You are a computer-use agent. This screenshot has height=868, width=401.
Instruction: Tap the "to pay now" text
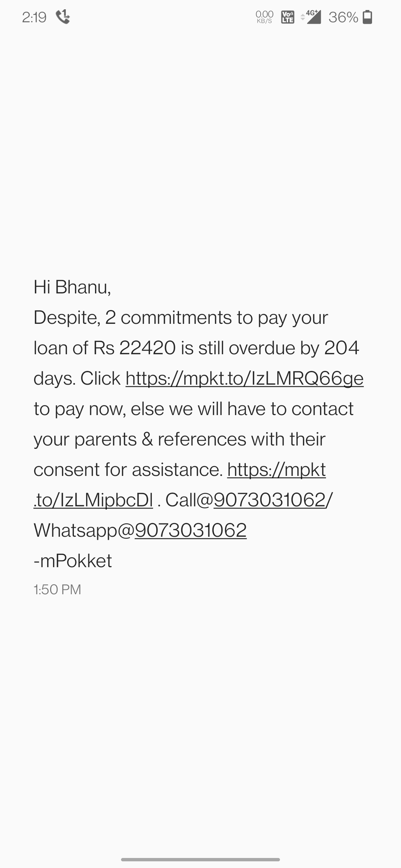(x=79, y=409)
